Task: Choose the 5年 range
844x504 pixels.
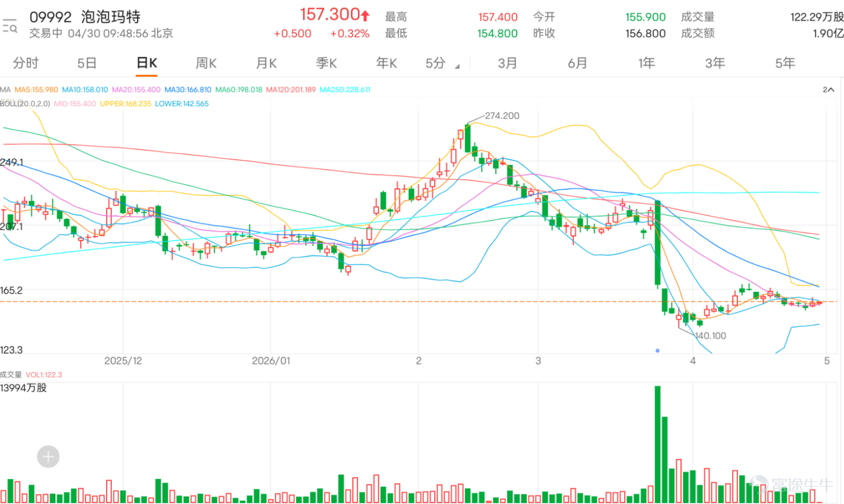Action: 785,63
